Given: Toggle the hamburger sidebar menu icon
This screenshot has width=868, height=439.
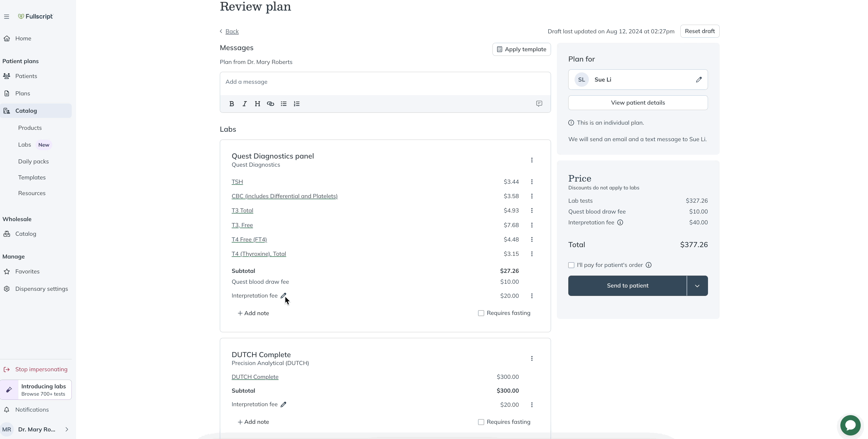Looking at the screenshot, I should (6, 17).
